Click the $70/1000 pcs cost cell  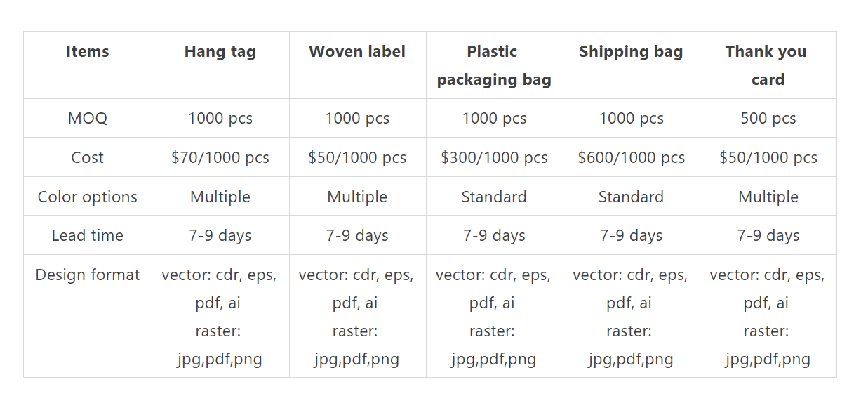pyautogui.click(x=220, y=158)
